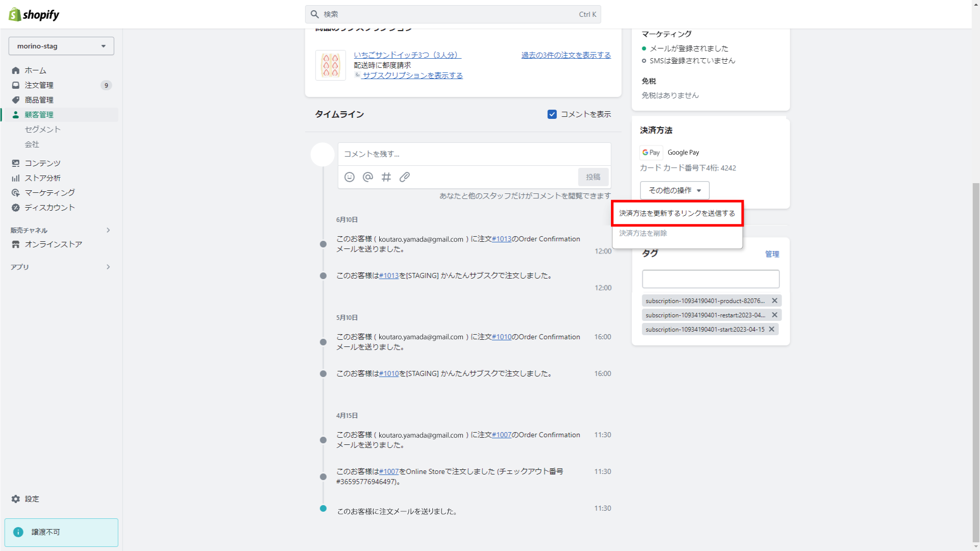Open order #1013 link in the timeline
The height and width of the screenshot is (551, 980).
[501, 239]
